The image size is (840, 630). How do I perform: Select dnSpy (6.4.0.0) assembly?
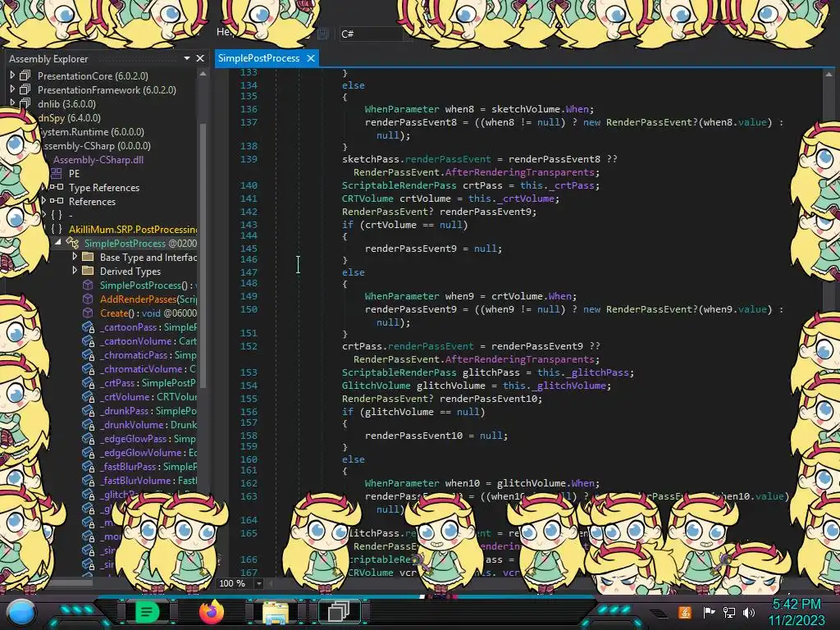coord(69,117)
